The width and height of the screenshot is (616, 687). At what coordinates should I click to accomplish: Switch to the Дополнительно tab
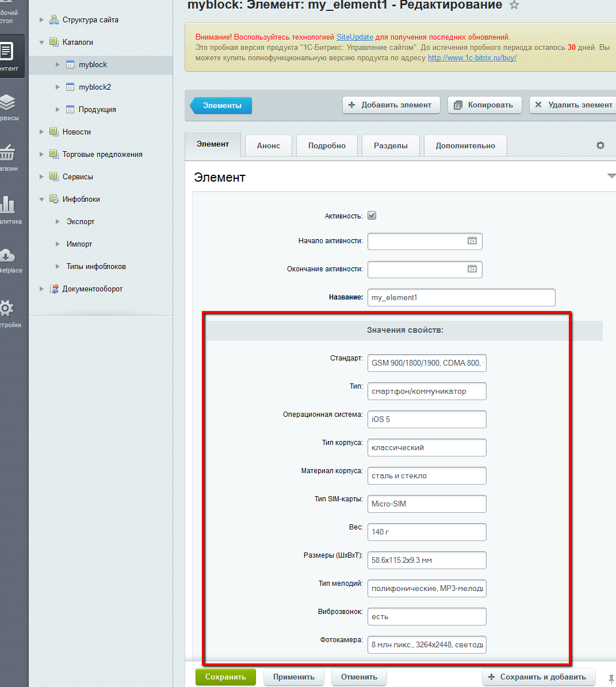[x=465, y=145]
